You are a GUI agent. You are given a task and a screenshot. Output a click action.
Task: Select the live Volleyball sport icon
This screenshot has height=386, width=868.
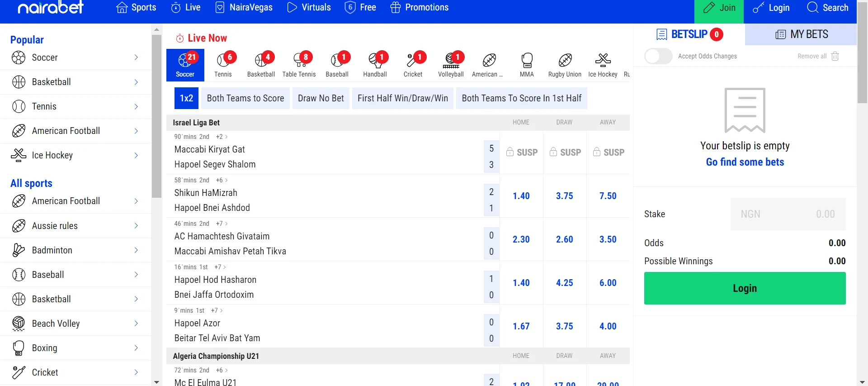451,65
